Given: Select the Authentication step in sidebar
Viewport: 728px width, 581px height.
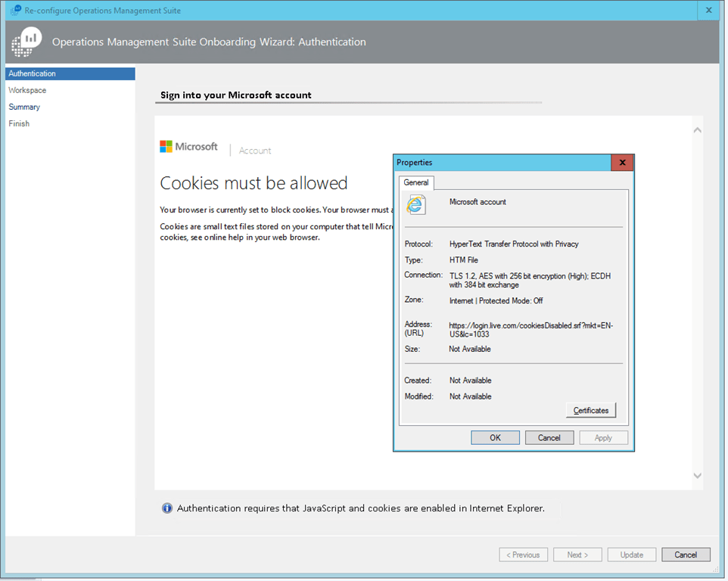Looking at the screenshot, I should (70, 74).
